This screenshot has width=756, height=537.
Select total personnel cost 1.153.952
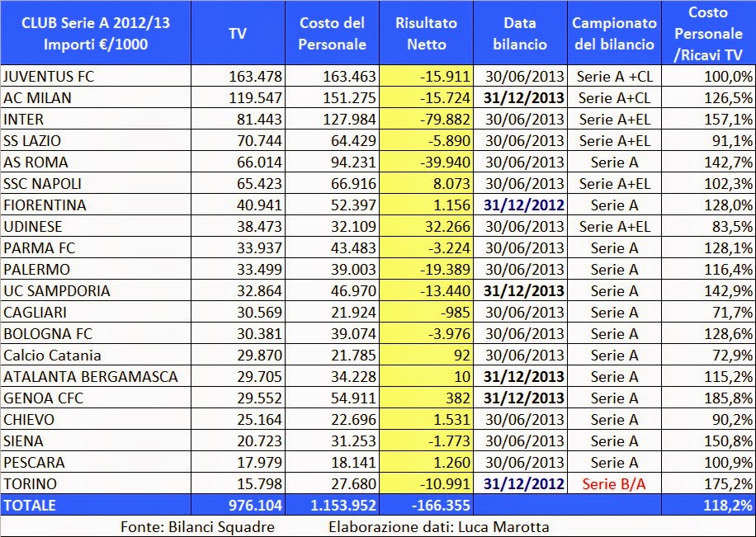pyautogui.click(x=344, y=505)
